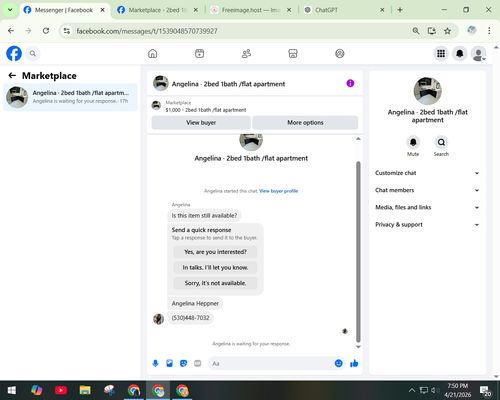Image resolution: width=500 pixels, height=400 pixels.
Task: Open the install app icon in address bar
Action: 432,31
